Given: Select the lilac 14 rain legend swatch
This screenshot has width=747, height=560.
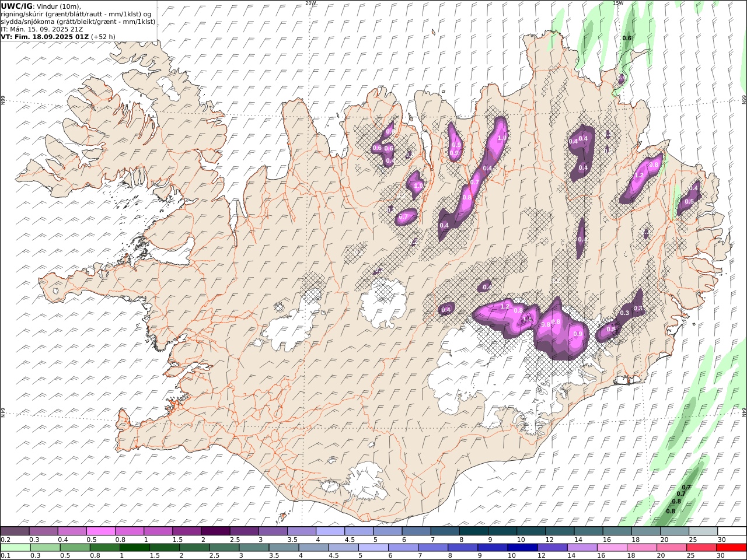Looking at the screenshot, I should click(582, 548).
